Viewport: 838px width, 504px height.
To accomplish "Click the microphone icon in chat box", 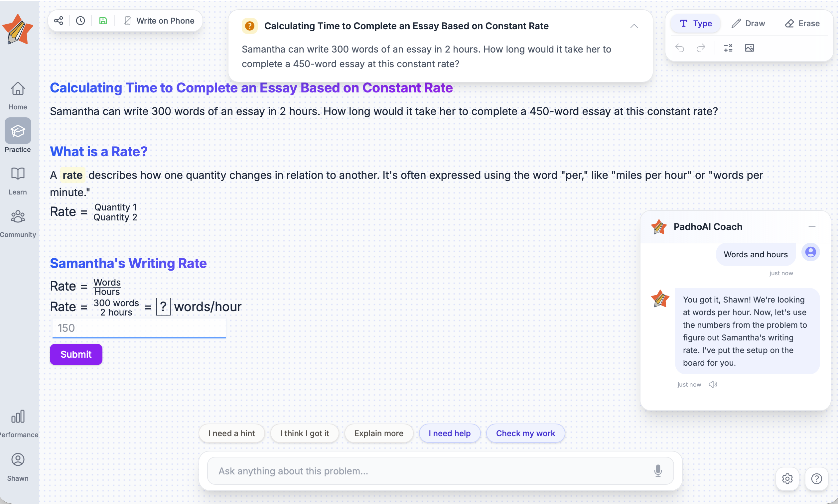I will click(658, 471).
